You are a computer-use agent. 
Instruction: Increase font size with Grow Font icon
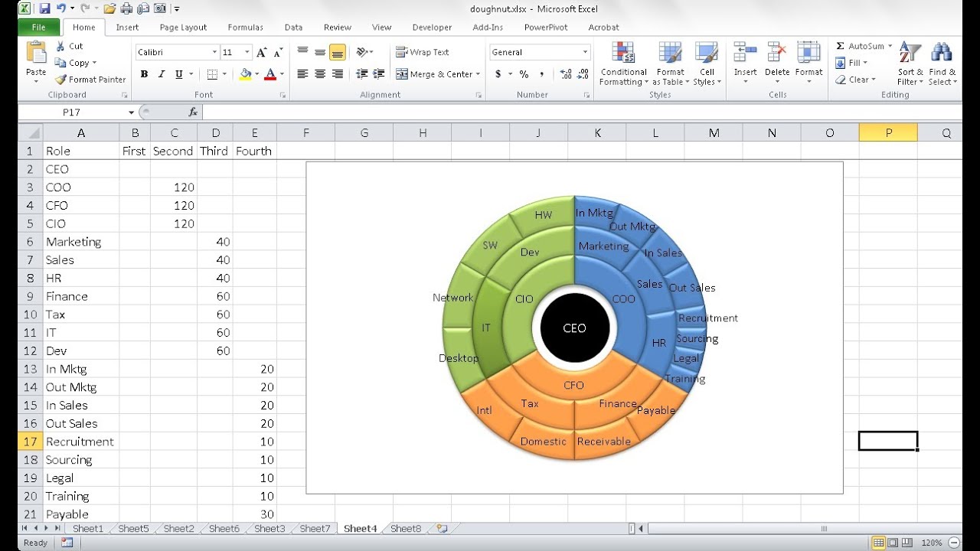[x=262, y=52]
